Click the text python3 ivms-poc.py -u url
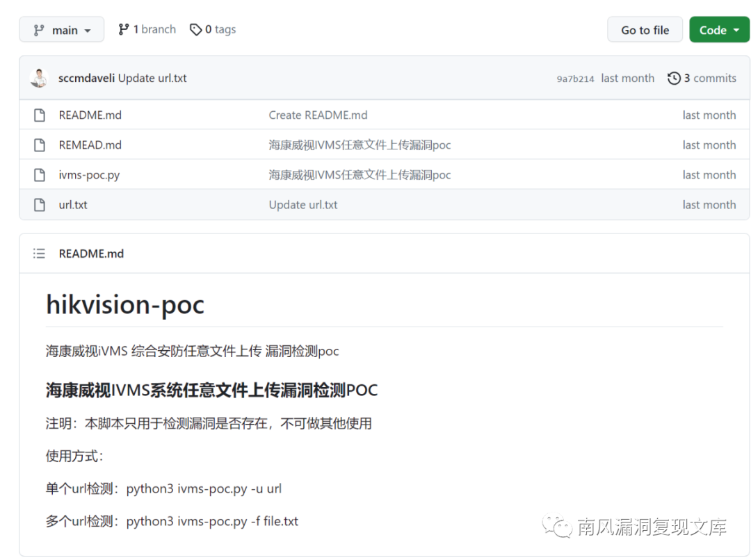751x560 pixels. 204,488
